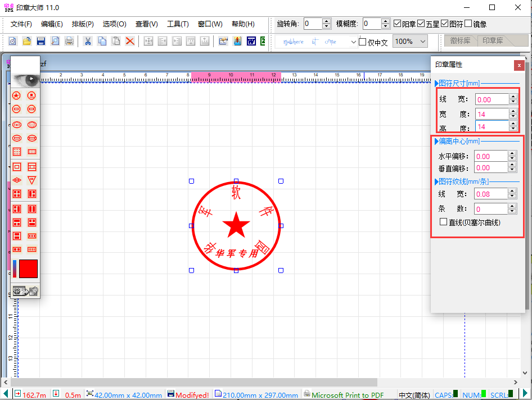This screenshot has height=400, width=532.
Task: Click the 水平偏移 input field
Action: point(490,157)
